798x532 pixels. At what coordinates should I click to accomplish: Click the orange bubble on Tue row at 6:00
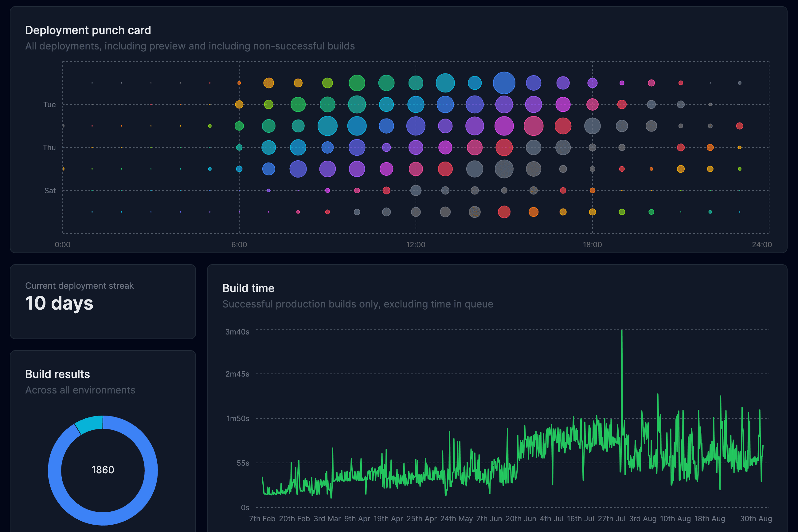click(x=239, y=104)
